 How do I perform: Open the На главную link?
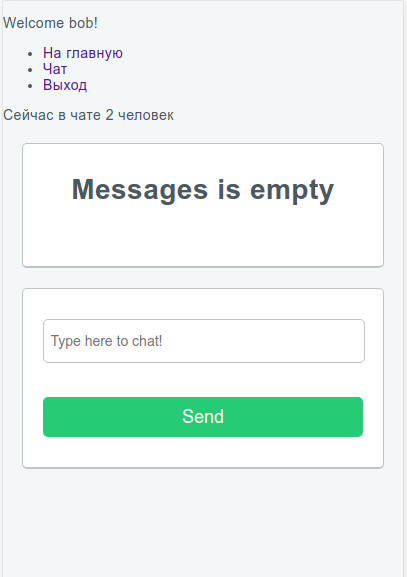[x=83, y=53]
